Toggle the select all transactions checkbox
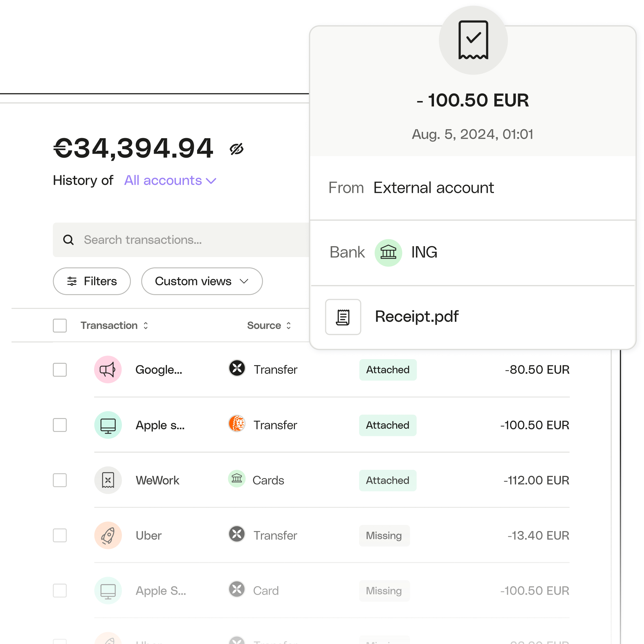 click(x=60, y=325)
